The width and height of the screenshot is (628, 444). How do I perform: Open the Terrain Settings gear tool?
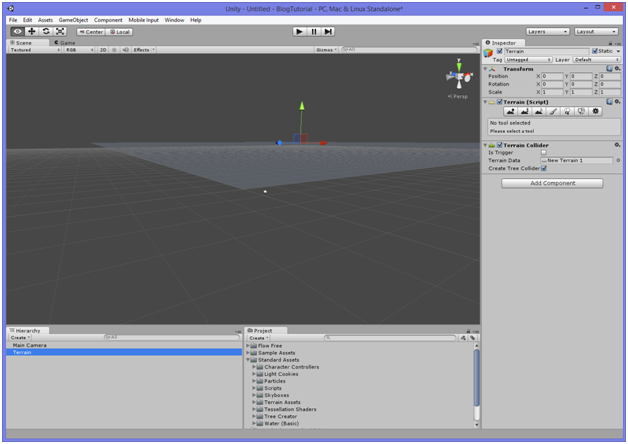[x=596, y=112]
